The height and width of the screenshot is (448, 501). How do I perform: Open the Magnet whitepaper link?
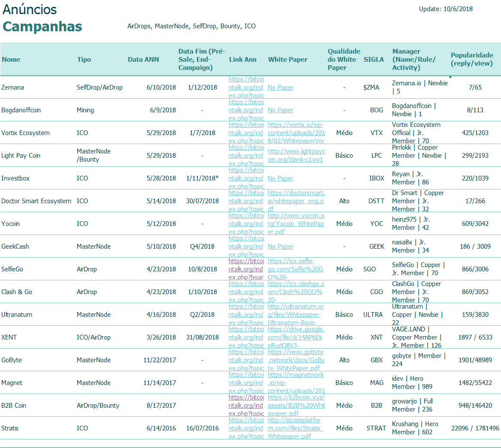point(296,382)
